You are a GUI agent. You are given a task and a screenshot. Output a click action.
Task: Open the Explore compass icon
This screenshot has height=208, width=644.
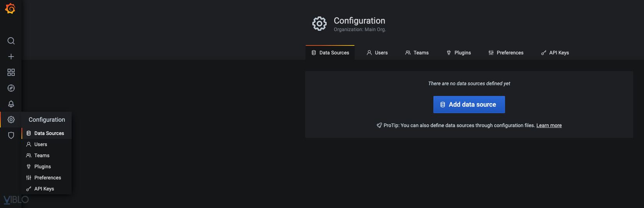pyautogui.click(x=11, y=88)
